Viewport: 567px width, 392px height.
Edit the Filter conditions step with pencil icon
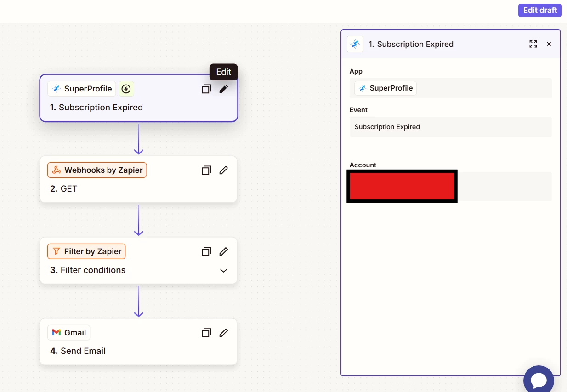223,251
